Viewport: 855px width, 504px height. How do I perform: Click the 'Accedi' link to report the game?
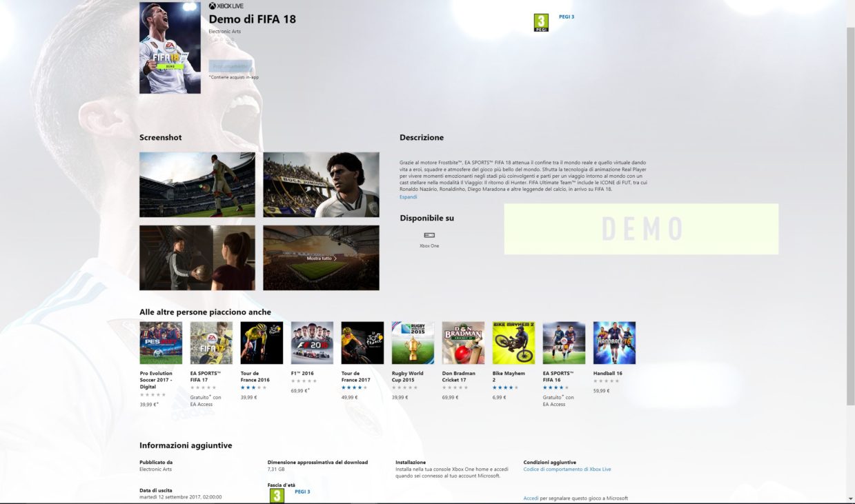tap(531, 498)
